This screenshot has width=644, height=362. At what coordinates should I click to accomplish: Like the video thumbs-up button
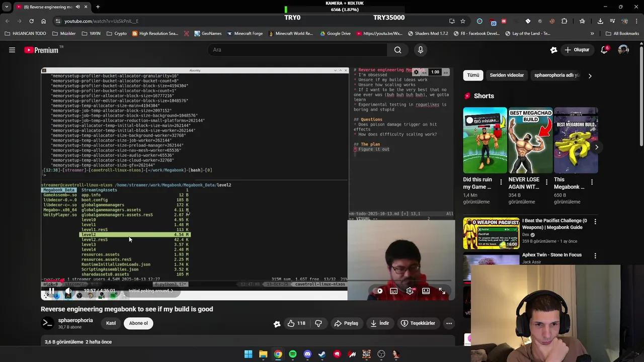(x=296, y=323)
